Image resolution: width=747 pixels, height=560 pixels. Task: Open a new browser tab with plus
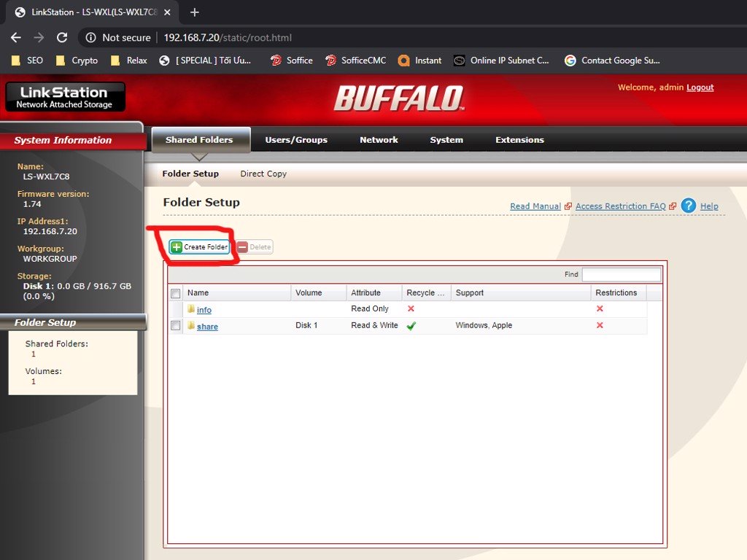click(194, 12)
